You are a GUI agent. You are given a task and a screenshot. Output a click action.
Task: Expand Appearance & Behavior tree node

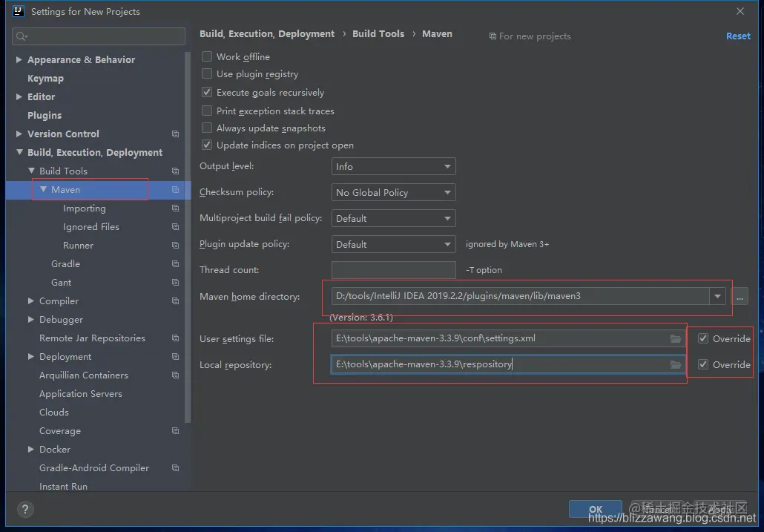tap(19, 59)
